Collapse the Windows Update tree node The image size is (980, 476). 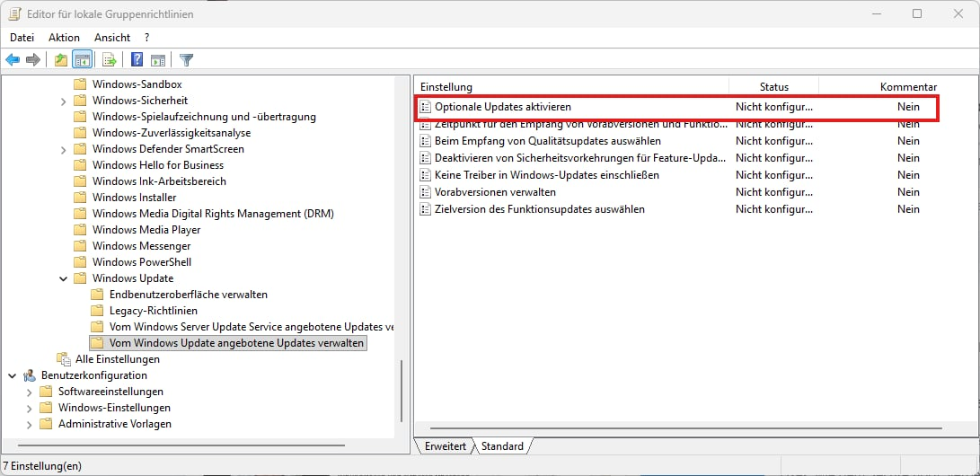pyautogui.click(x=64, y=278)
